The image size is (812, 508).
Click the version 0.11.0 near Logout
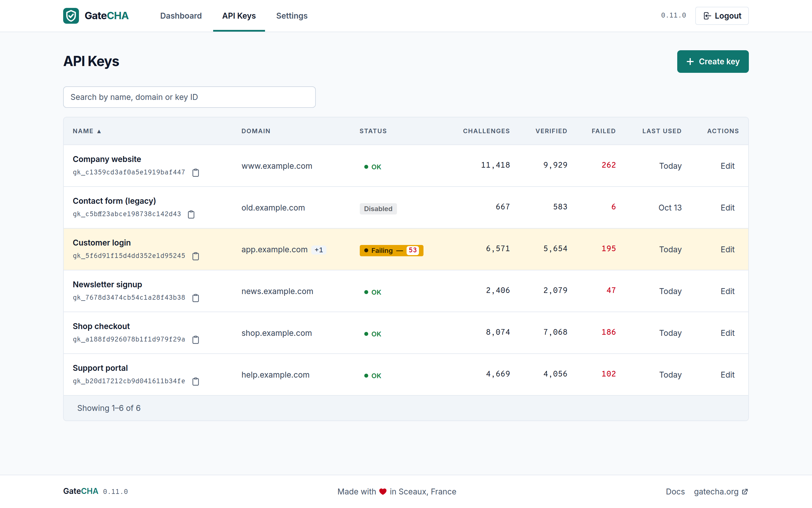pos(673,16)
